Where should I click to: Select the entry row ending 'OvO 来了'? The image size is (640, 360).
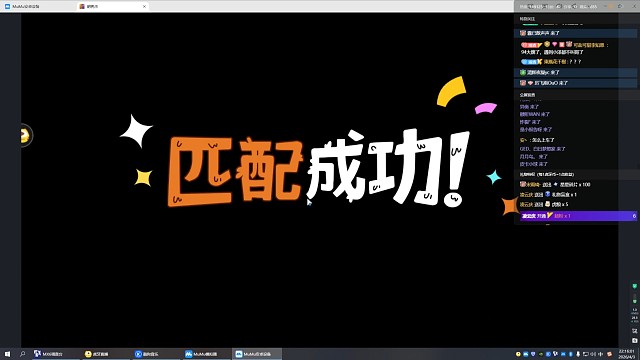pos(575,83)
